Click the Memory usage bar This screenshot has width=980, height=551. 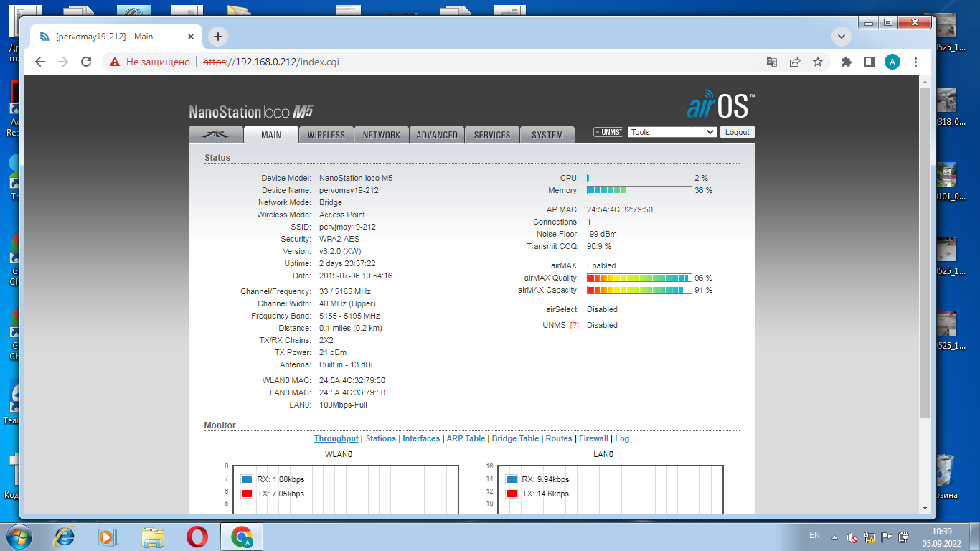[x=639, y=191]
